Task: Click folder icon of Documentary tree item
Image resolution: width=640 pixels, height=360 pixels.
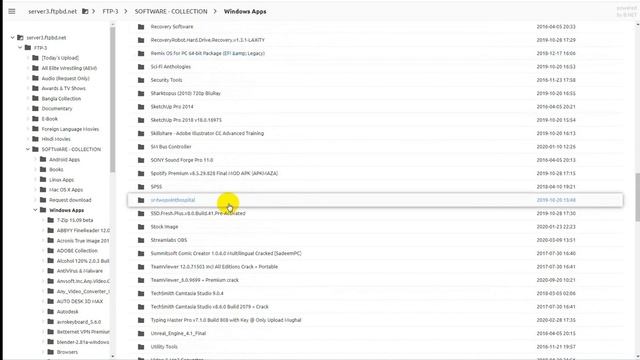Action: point(36,109)
